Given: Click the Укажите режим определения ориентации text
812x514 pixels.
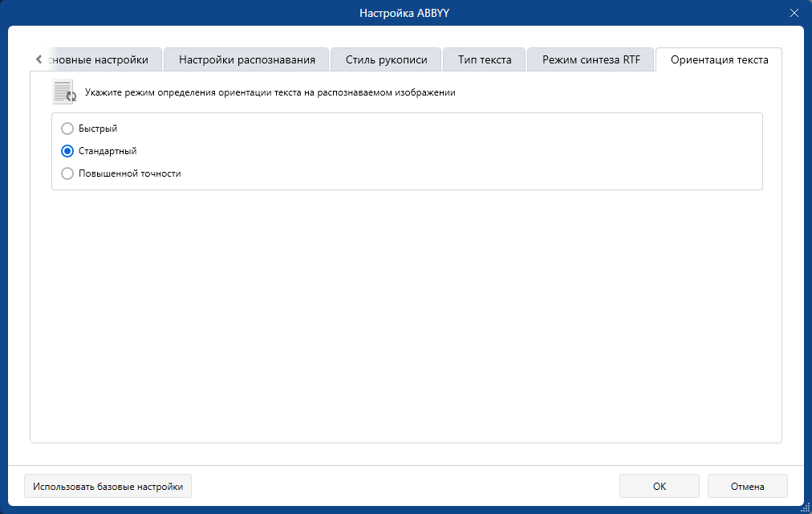Looking at the screenshot, I should (x=270, y=92).
